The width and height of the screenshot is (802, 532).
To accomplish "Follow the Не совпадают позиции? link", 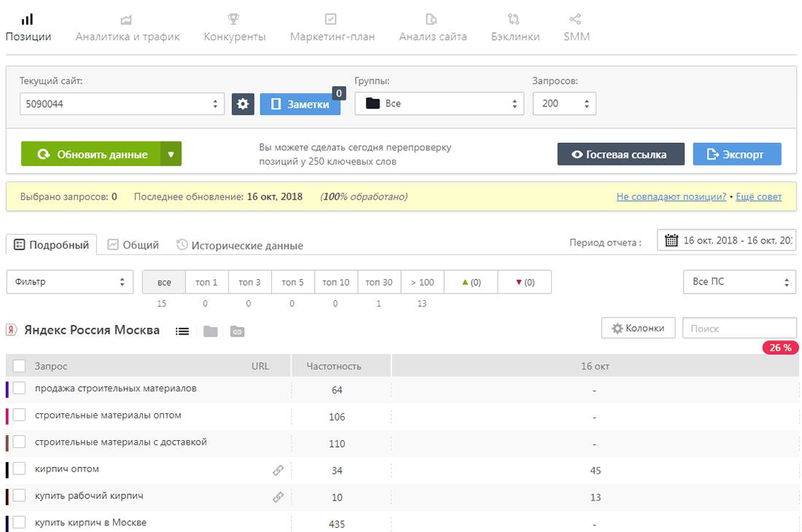I will click(671, 197).
